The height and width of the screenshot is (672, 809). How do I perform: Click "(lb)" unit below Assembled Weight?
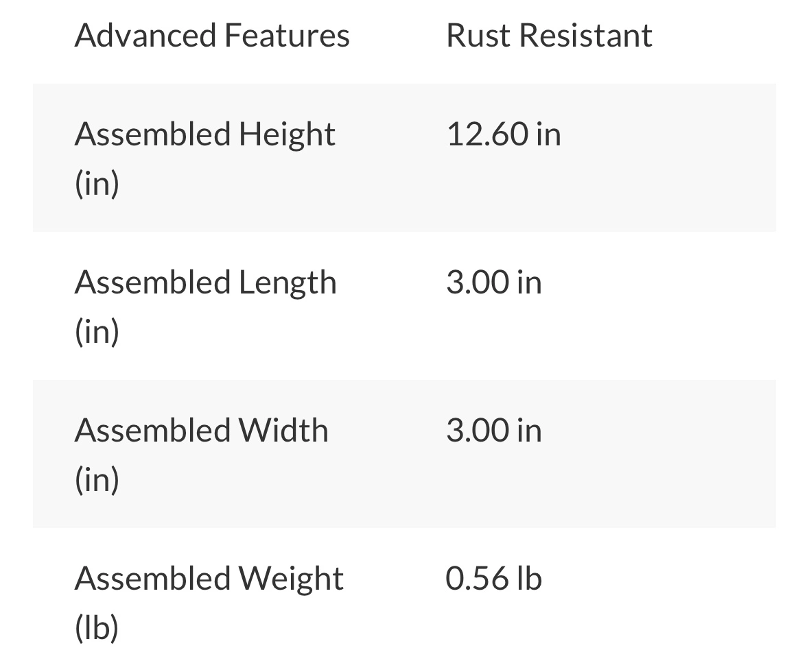pyautogui.click(x=96, y=628)
